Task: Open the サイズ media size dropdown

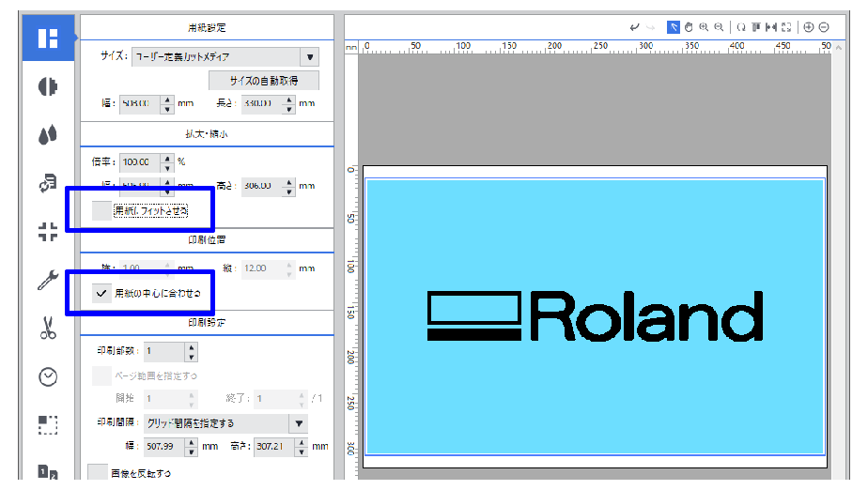Action: pyautogui.click(x=309, y=57)
